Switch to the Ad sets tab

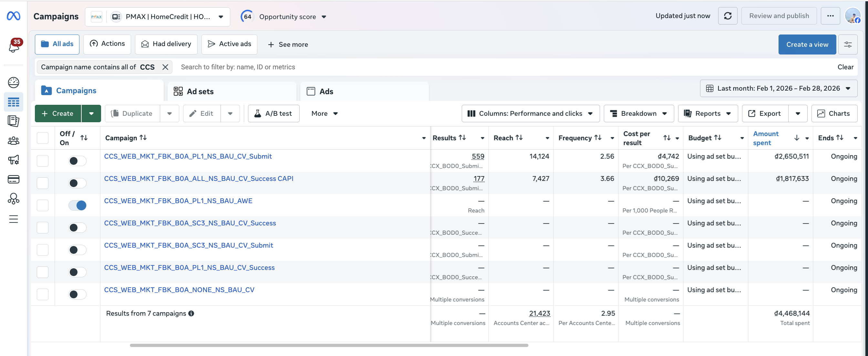(x=232, y=91)
